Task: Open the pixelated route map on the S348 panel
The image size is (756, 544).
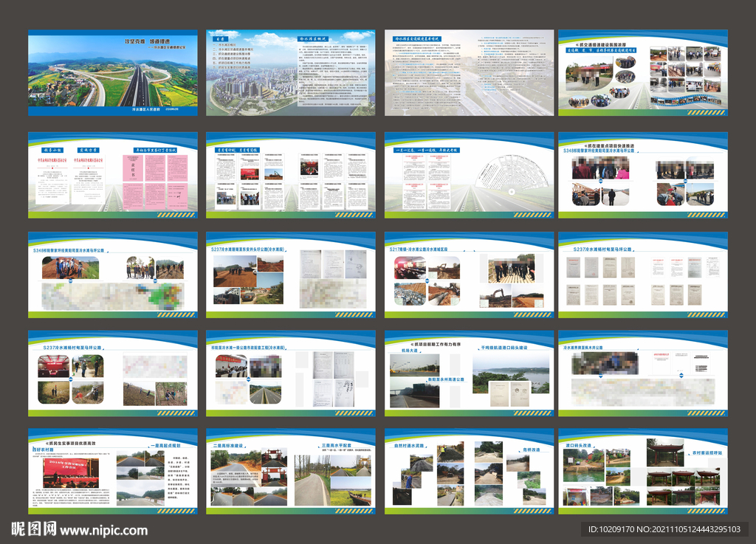Action: pyautogui.click(x=112, y=296)
